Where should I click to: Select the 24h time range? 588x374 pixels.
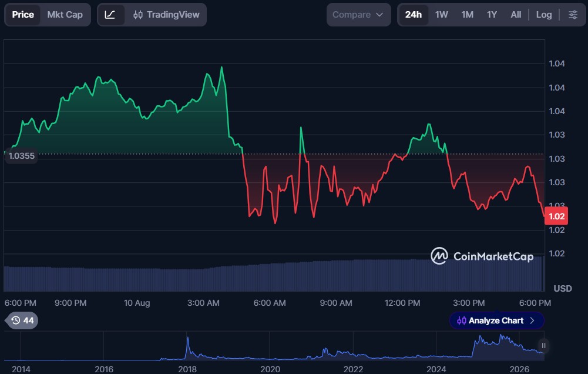414,15
